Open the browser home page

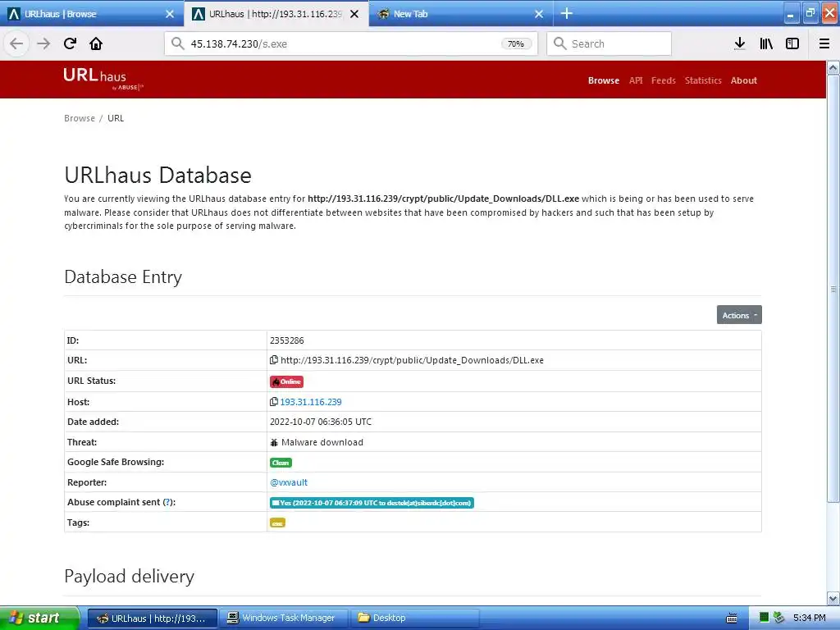(96, 44)
